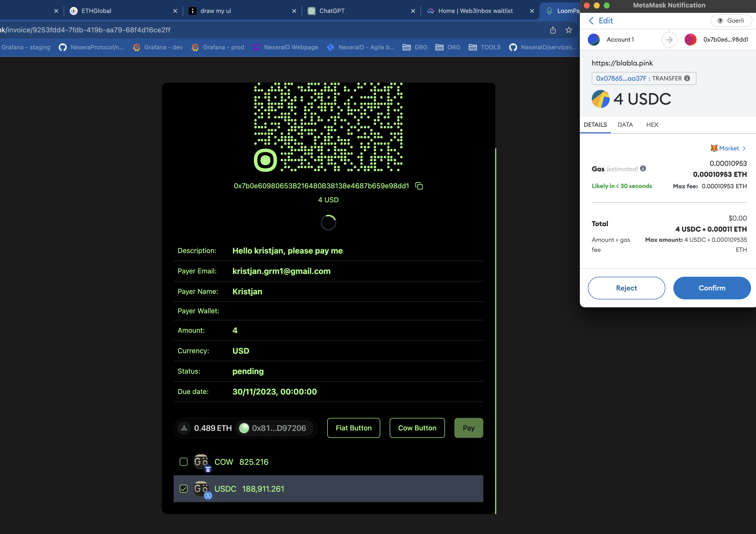Open NexeraProtocol GitHub bookmark
The width and height of the screenshot is (756, 534).
point(91,47)
